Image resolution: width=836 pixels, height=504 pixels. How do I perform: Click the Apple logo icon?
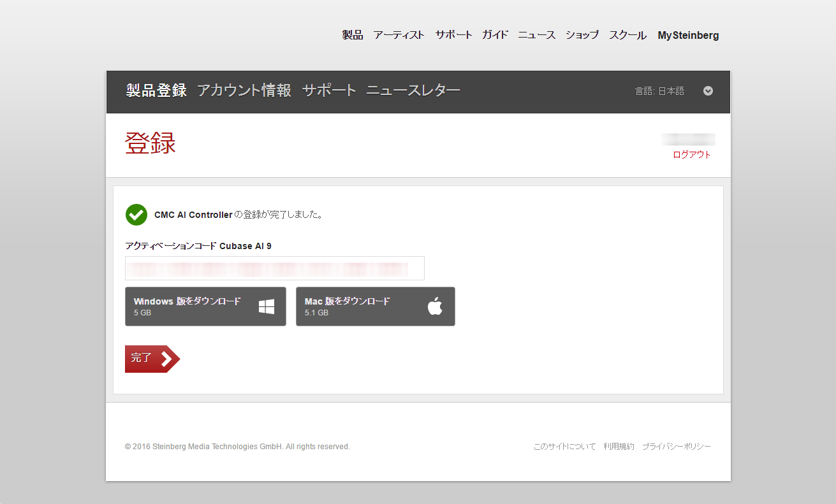(435, 306)
